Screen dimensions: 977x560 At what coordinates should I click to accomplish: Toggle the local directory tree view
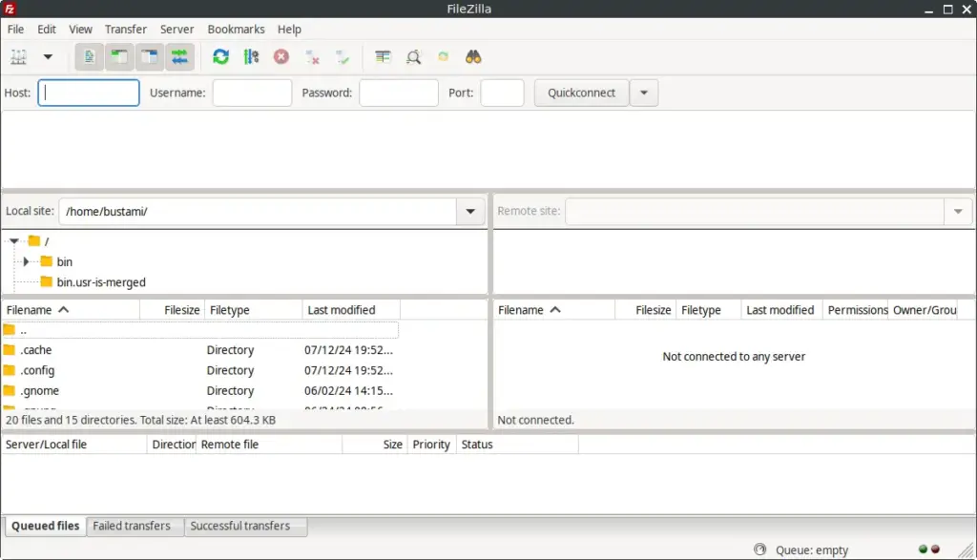click(118, 56)
